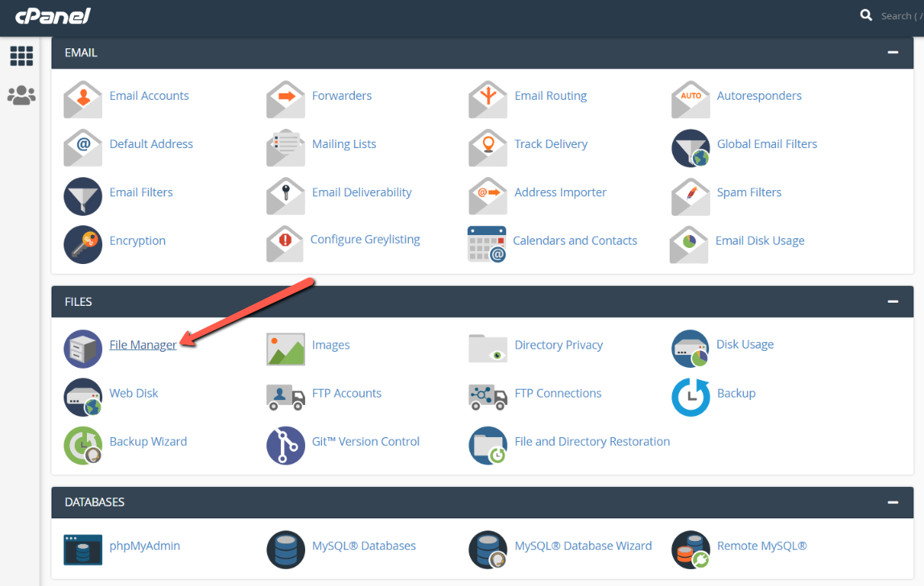924x586 pixels.
Task: Select the Backup circular arrow icon
Action: (691, 397)
